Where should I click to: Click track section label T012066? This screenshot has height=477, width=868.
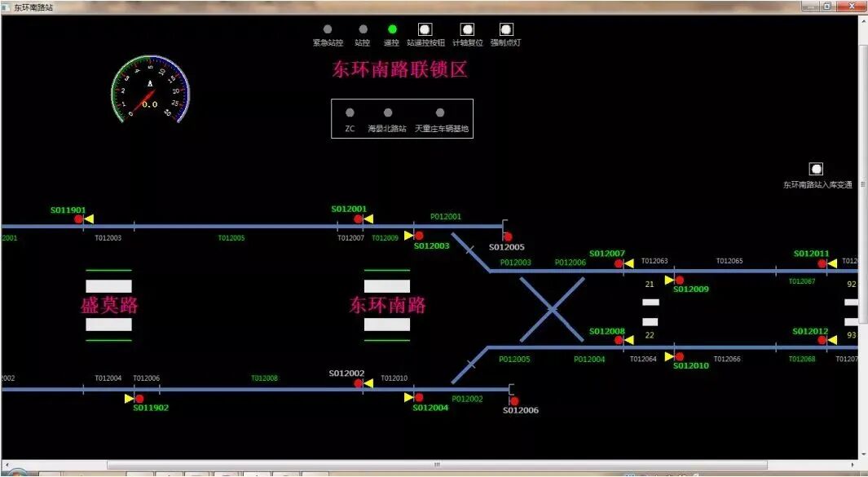727,360
